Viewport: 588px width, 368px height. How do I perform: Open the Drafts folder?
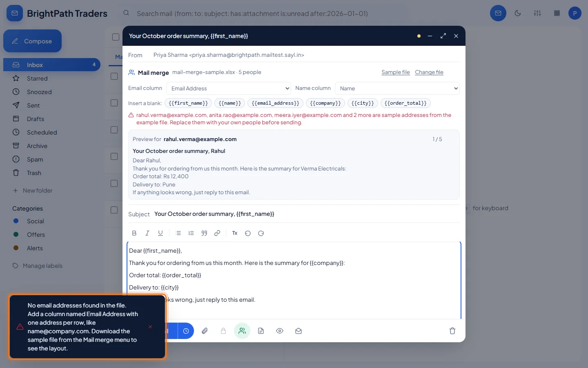52,119
